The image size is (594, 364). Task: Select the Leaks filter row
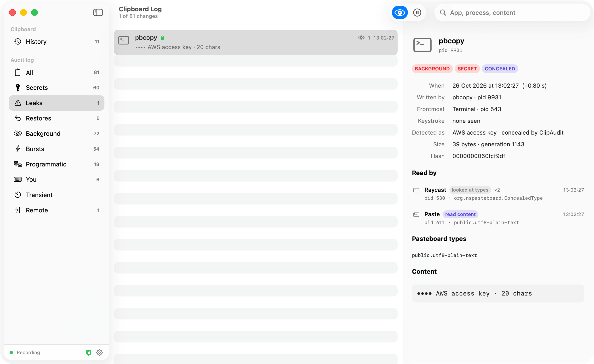[57, 103]
